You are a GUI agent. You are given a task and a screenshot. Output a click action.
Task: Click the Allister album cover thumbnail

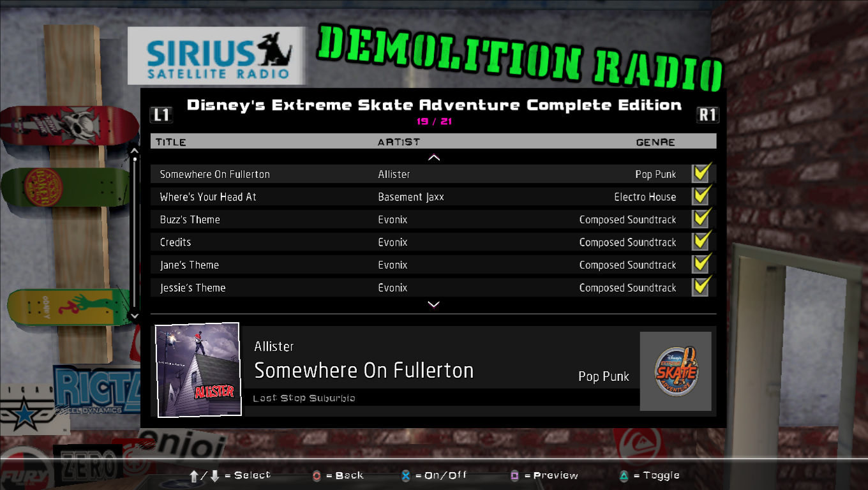(198, 370)
